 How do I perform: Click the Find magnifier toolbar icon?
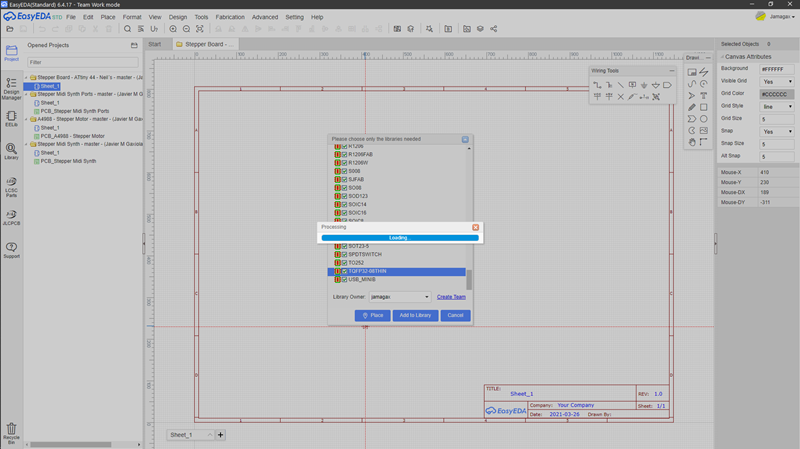[x=128, y=29]
